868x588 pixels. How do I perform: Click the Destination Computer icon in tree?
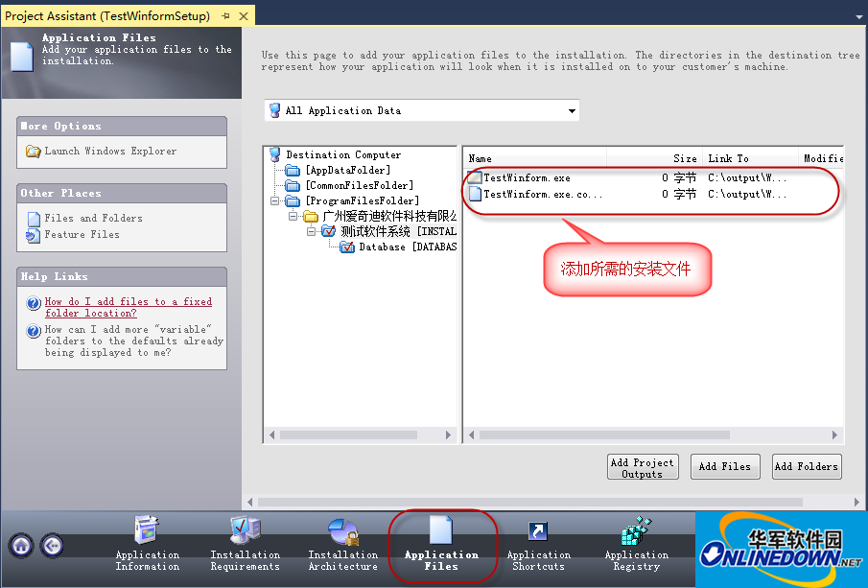pos(275,154)
